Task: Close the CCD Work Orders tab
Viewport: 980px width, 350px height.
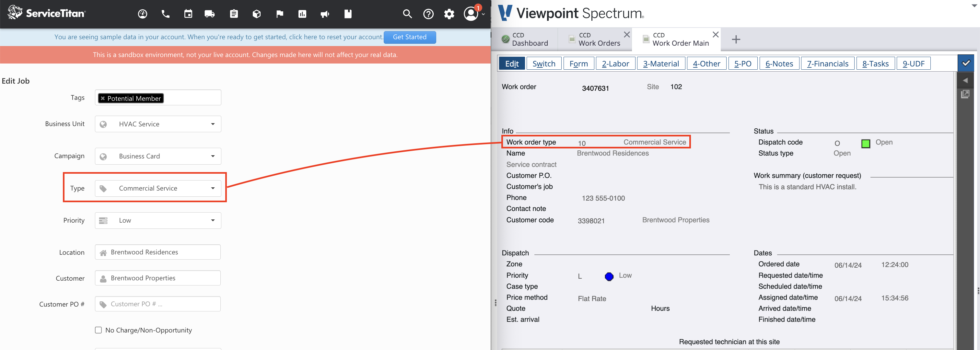Action: click(626, 35)
